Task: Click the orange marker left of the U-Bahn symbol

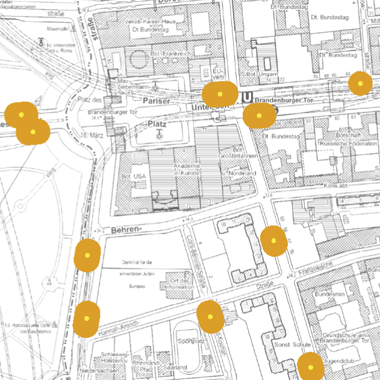Action: coord(220,94)
